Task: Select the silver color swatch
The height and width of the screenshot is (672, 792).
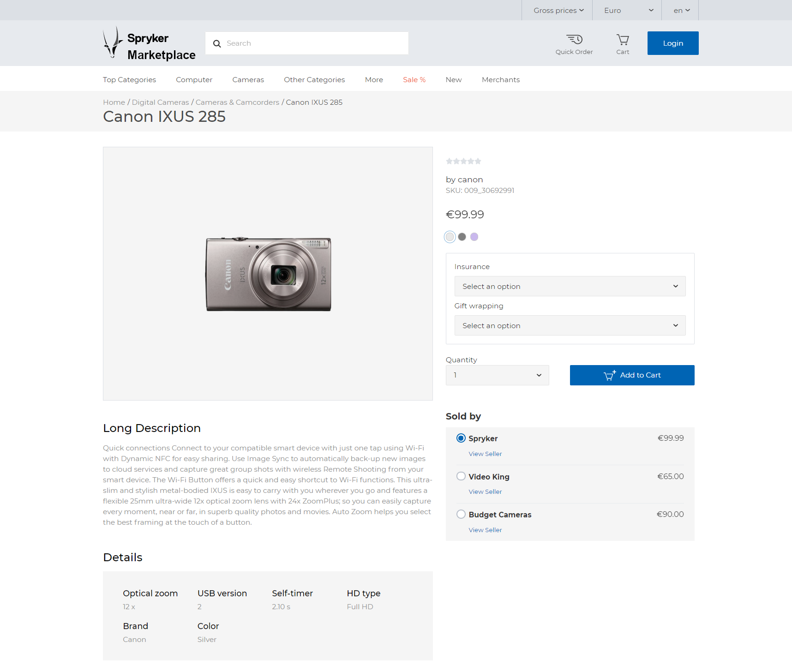Action: tap(450, 237)
